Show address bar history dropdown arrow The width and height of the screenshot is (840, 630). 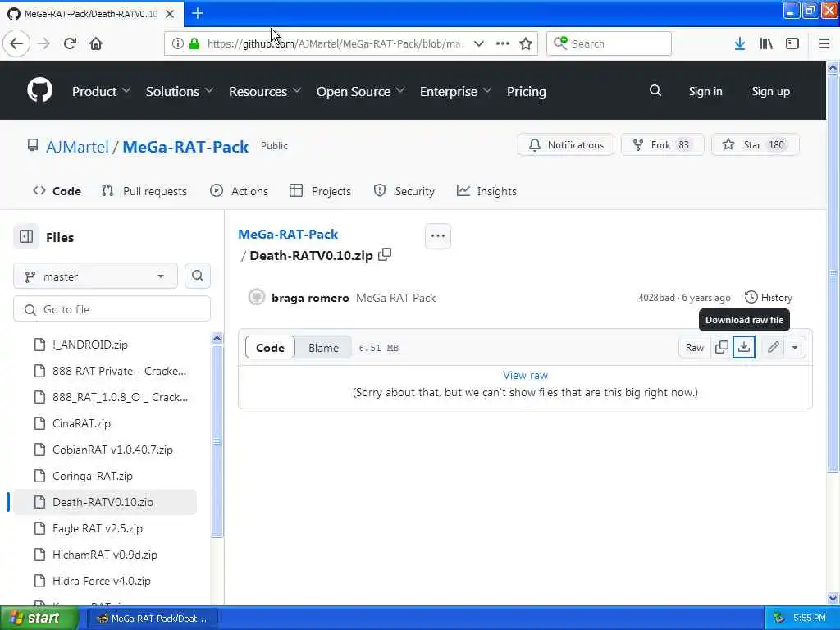(x=479, y=43)
